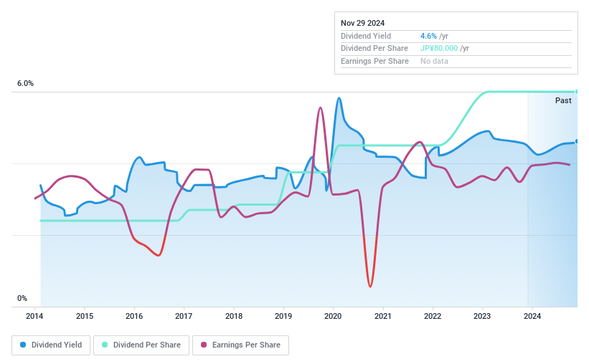This screenshot has height=364, width=589.
Task: Click the 'No data' earnings value
Action: pyautogui.click(x=434, y=61)
